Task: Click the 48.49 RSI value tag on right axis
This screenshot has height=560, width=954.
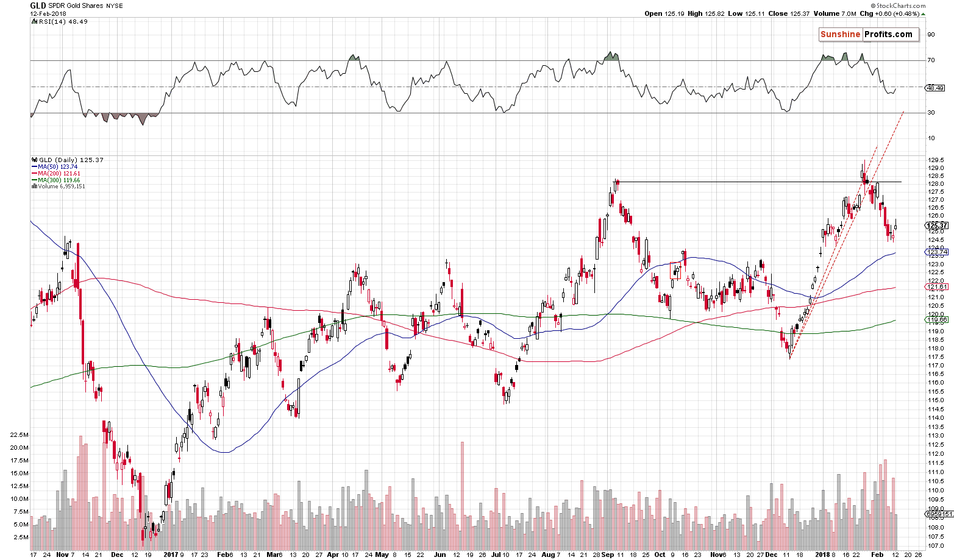Action: click(936, 88)
